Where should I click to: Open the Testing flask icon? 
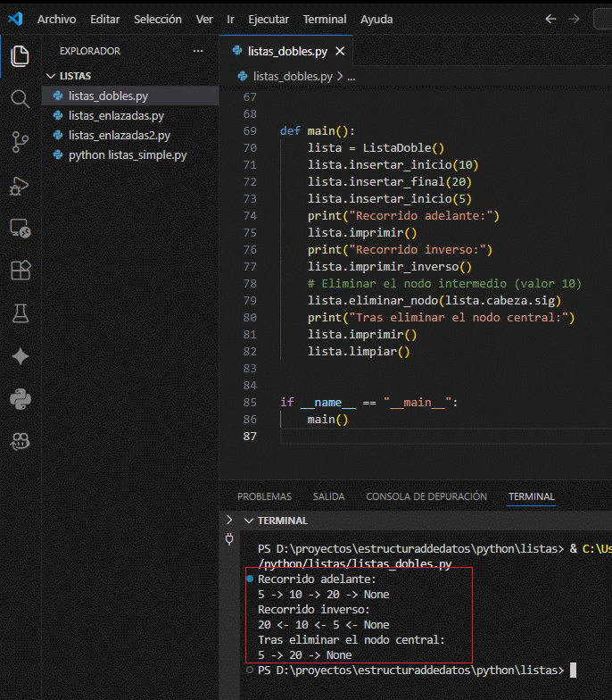20,313
